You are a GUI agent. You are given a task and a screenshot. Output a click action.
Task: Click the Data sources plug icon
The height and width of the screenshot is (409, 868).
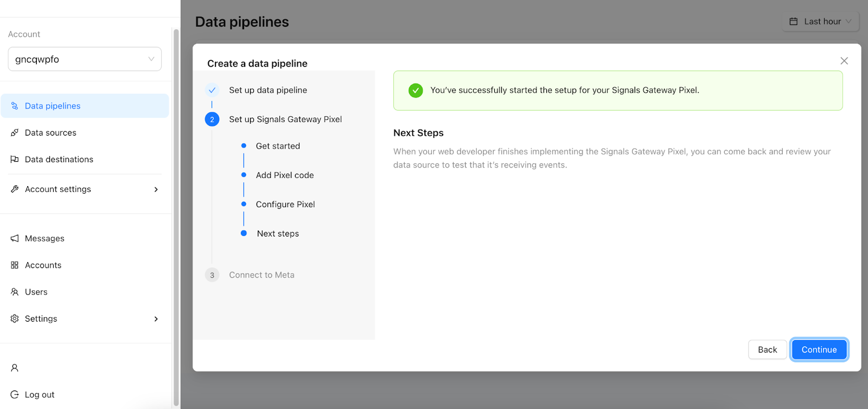click(15, 132)
